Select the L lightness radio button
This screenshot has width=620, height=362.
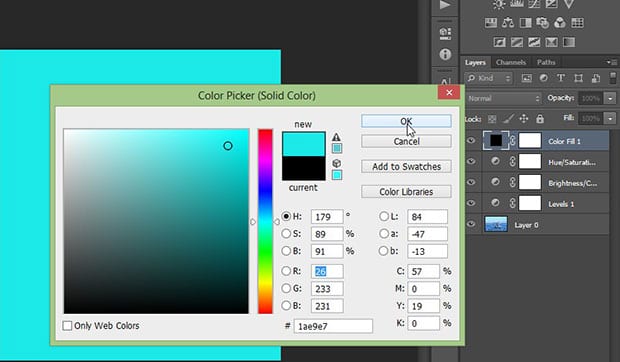(x=384, y=216)
